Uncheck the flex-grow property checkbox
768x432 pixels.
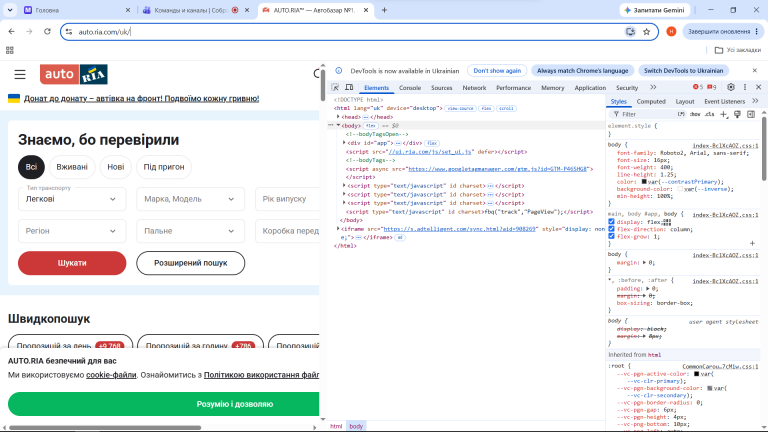[x=611, y=236]
